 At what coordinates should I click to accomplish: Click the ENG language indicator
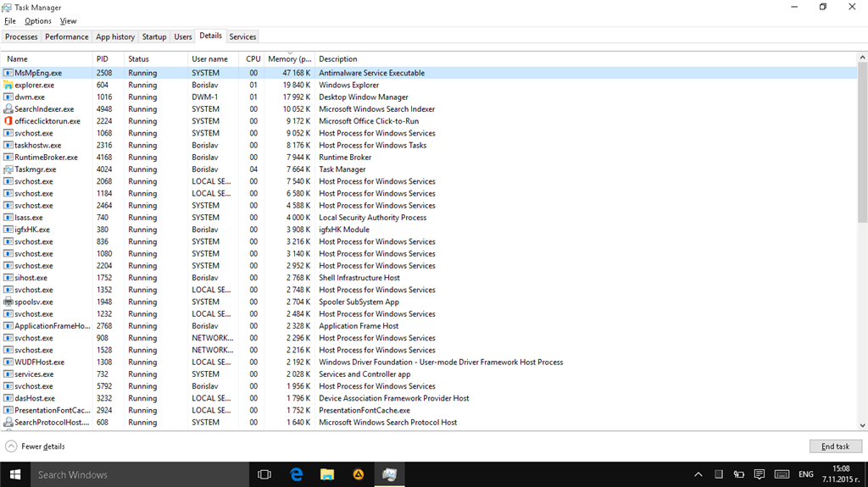(x=806, y=474)
